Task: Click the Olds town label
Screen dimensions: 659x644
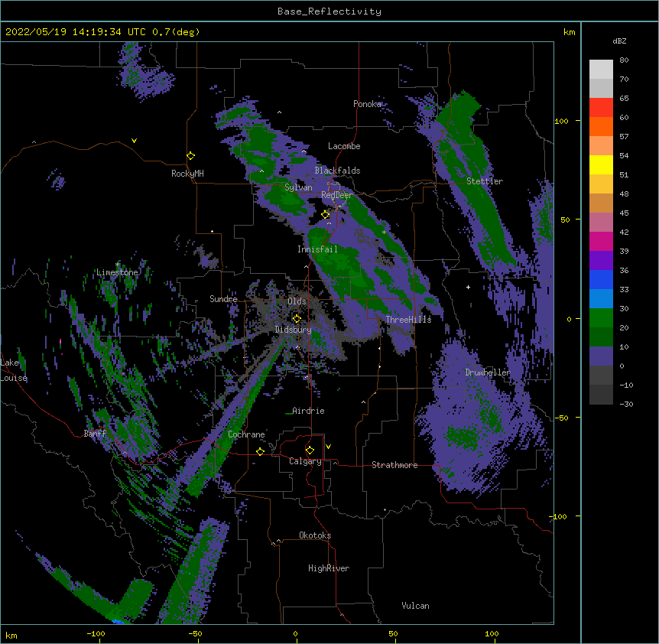Action: [x=297, y=301]
